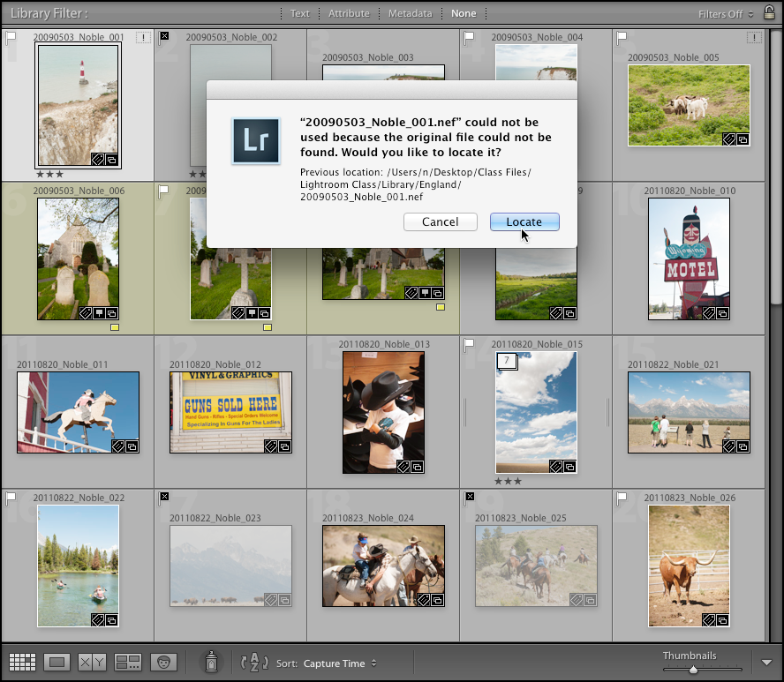
Task: Select the Painter spray-can tool
Action: coord(211,661)
